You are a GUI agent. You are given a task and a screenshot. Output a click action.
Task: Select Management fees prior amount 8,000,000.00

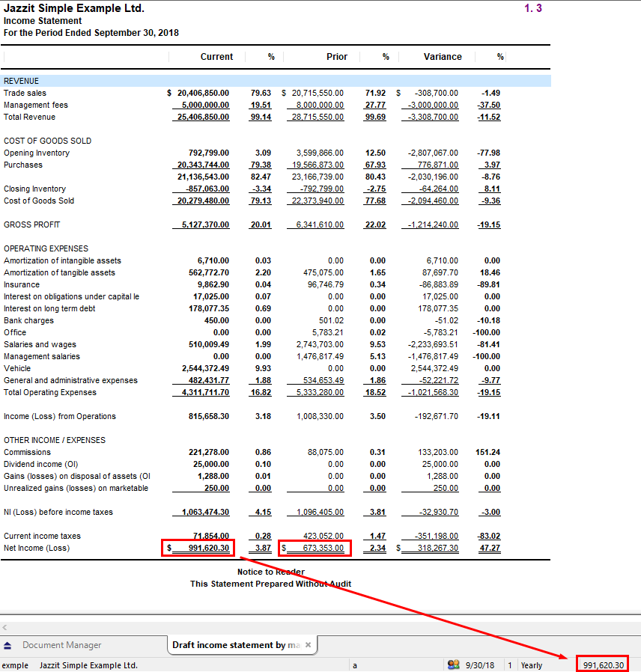320,105
